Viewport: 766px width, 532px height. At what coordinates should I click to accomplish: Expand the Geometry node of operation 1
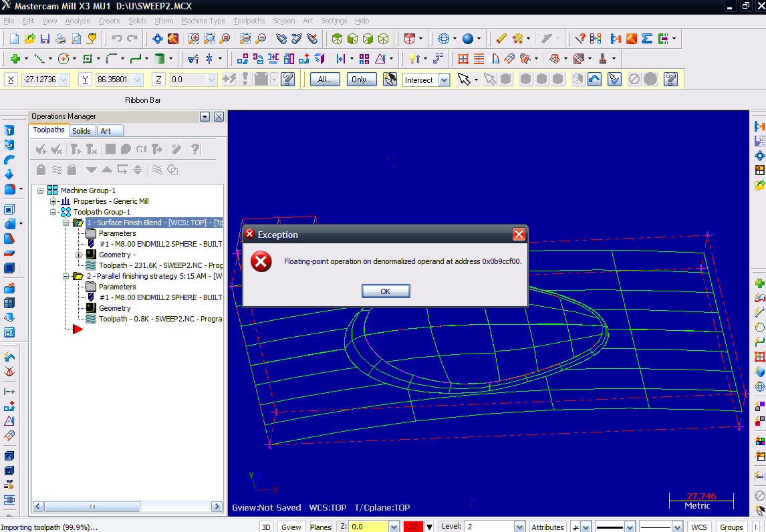[x=78, y=255]
